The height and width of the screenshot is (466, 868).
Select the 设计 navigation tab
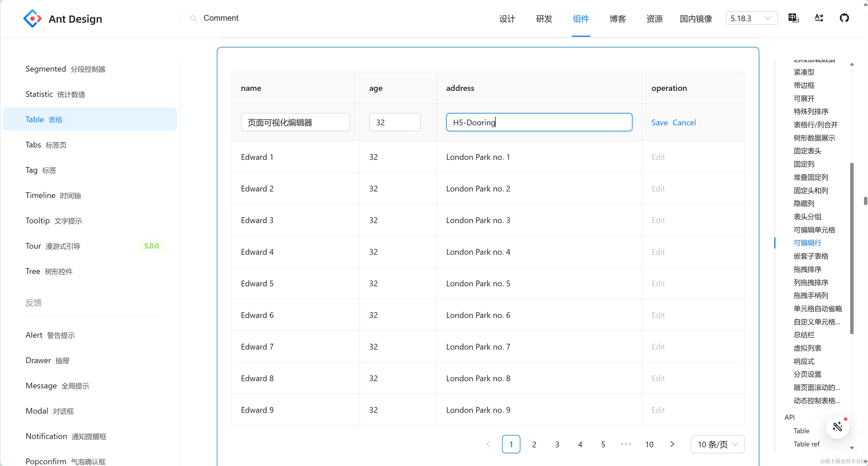[x=507, y=19]
